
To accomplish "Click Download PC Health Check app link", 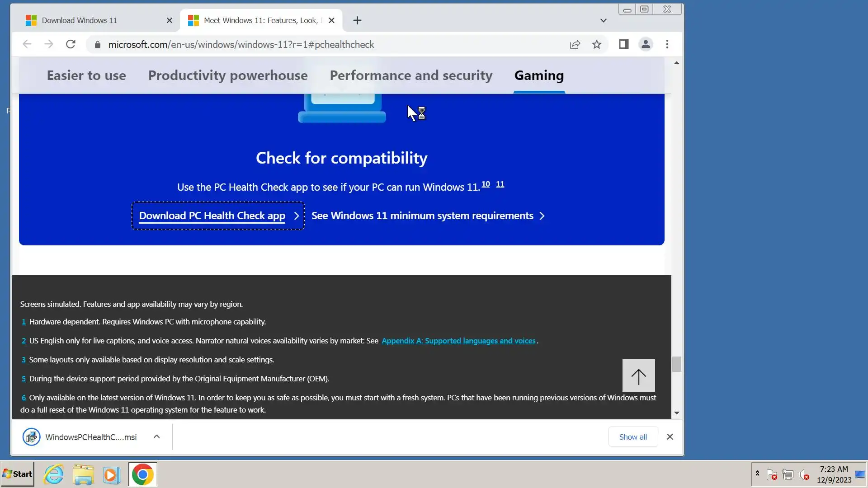I will coord(212,216).
